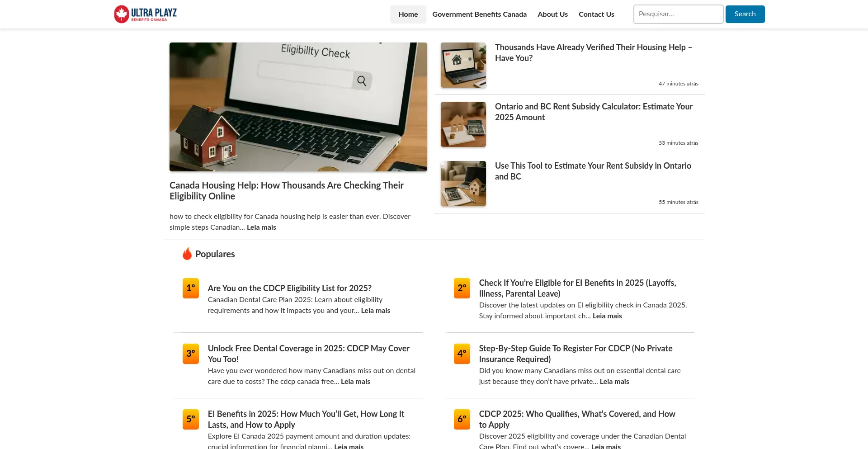Viewport: 868px width, 449px height.
Task: Click the orange 1° rank badge
Action: click(190, 288)
